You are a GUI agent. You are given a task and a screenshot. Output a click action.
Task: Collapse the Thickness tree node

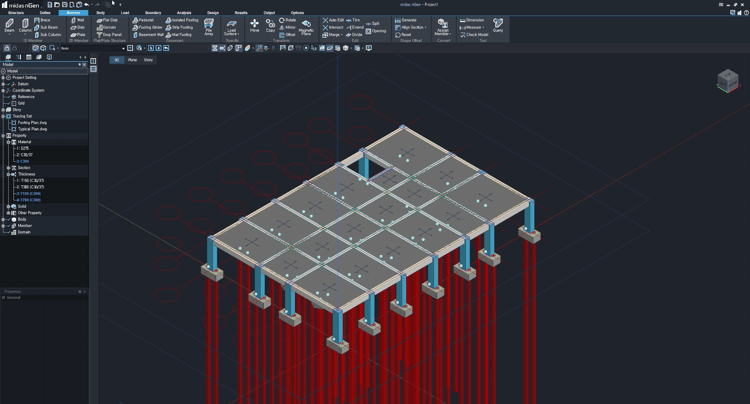pos(9,174)
